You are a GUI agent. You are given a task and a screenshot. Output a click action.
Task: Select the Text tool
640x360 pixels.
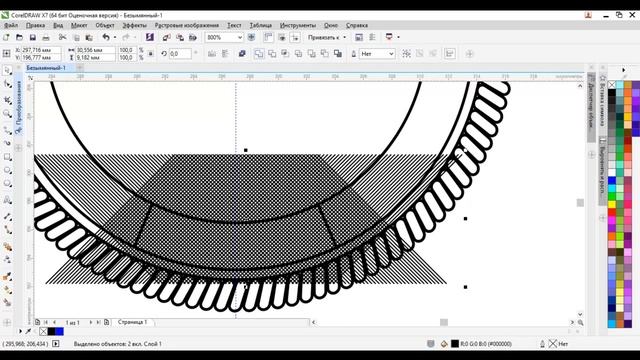coord(7,200)
